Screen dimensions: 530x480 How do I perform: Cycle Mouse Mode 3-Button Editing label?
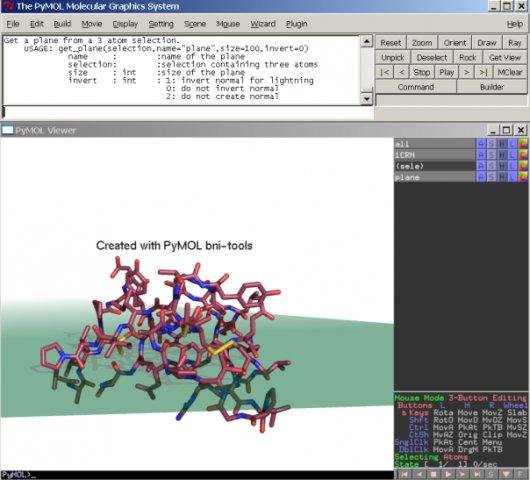point(460,398)
